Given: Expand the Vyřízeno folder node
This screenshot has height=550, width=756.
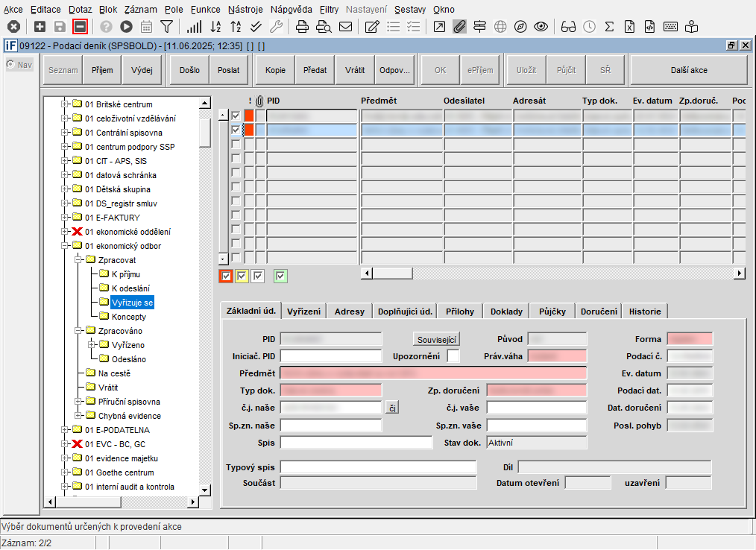Looking at the screenshot, I should 92,345.
